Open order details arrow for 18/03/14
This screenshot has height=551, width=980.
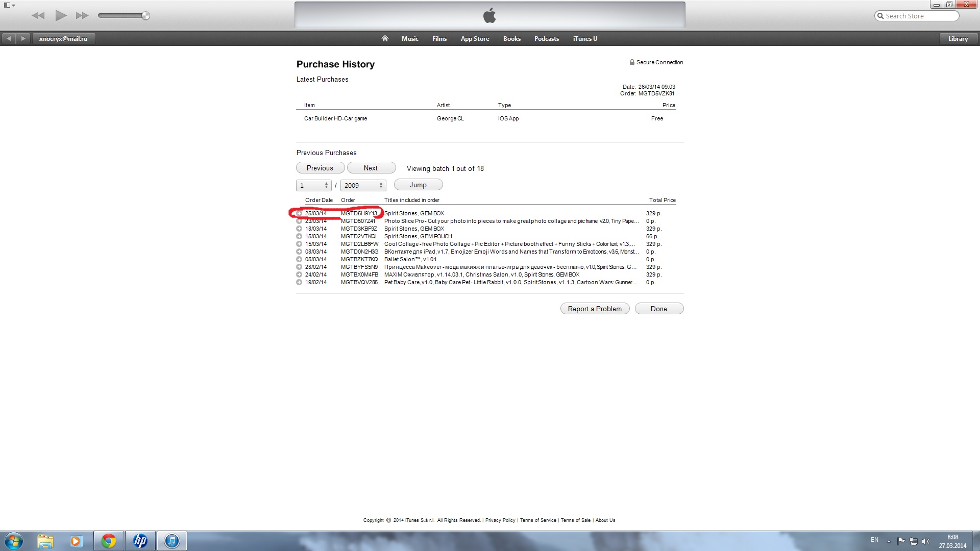299,229
